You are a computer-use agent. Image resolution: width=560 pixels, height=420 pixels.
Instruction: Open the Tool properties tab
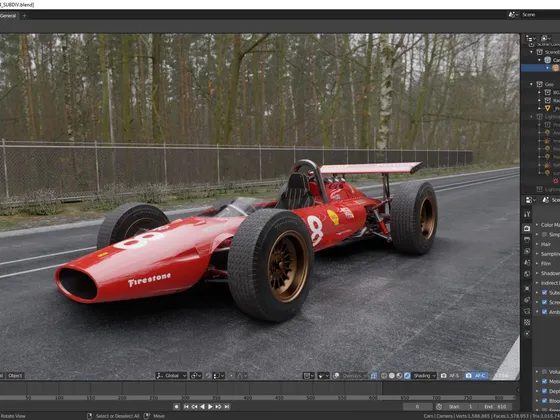pyautogui.click(x=527, y=214)
